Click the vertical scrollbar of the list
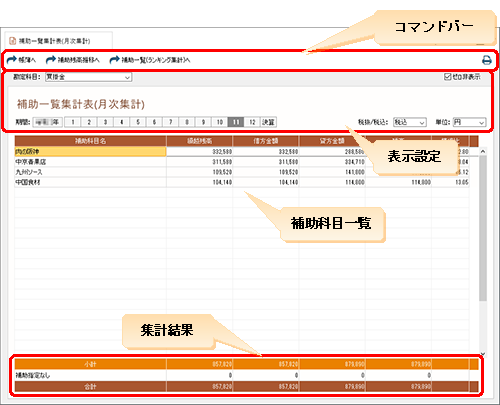Screen dimensions: 500x405 pyautogui.click(x=483, y=228)
